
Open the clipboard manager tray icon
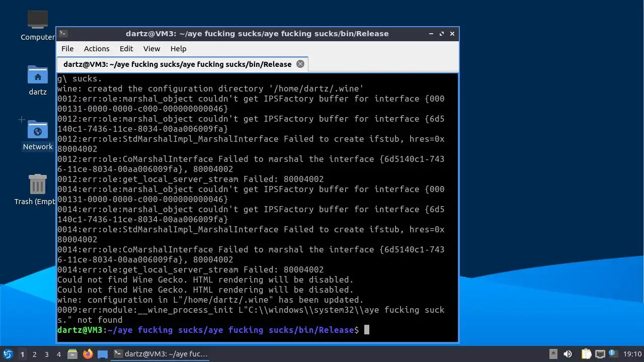587,354
